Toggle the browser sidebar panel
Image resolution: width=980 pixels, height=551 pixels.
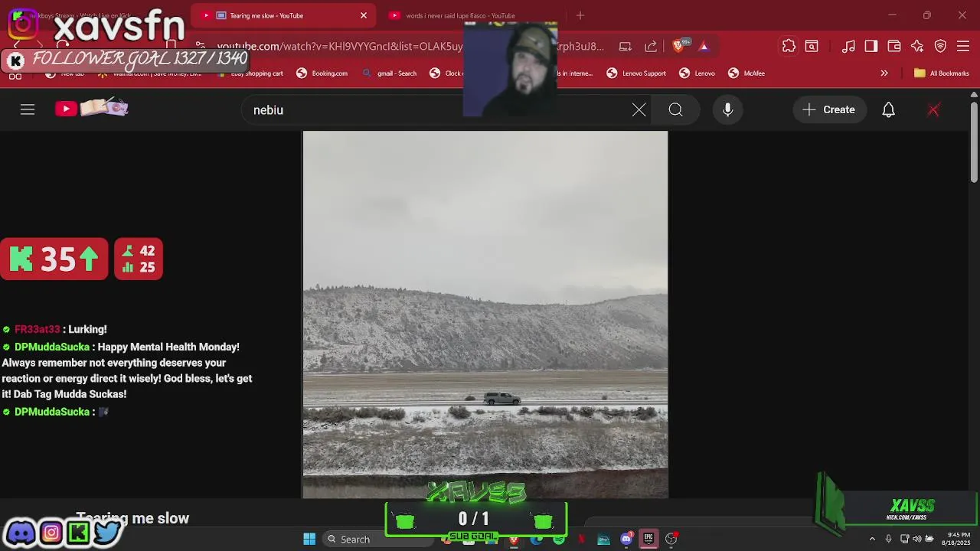tap(871, 46)
